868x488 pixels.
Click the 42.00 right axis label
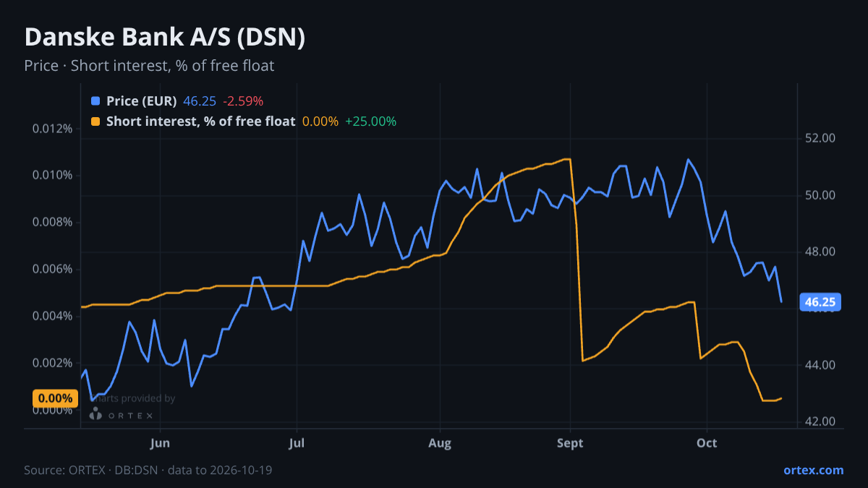pyautogui.click(x=820, y=421)
